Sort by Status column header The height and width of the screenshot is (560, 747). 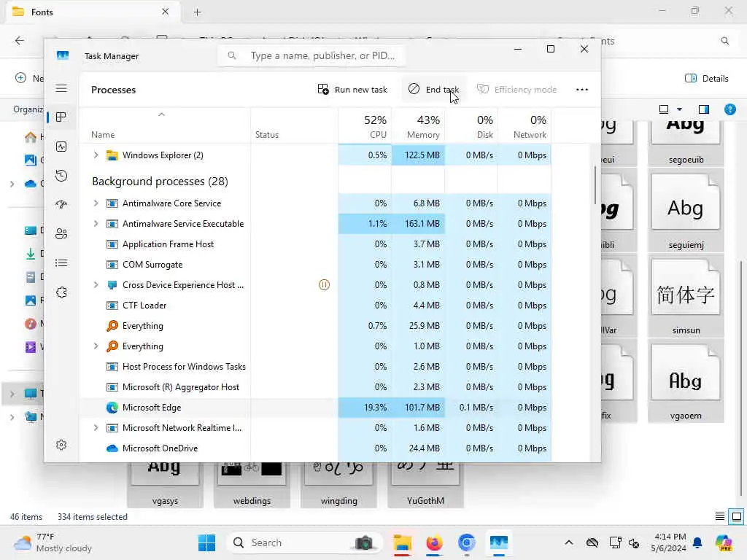click(294, 126)
